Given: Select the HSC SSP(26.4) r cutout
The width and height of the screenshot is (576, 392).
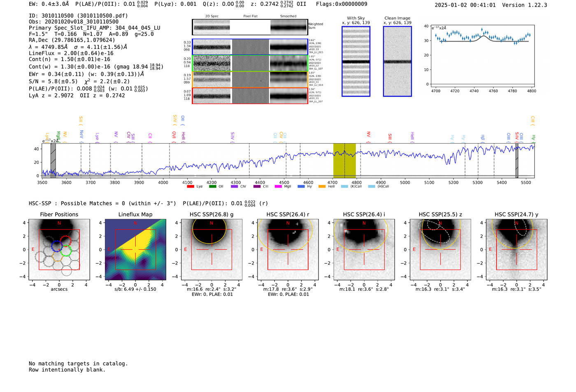Looking at the screenshot, I should click(288, 250).
